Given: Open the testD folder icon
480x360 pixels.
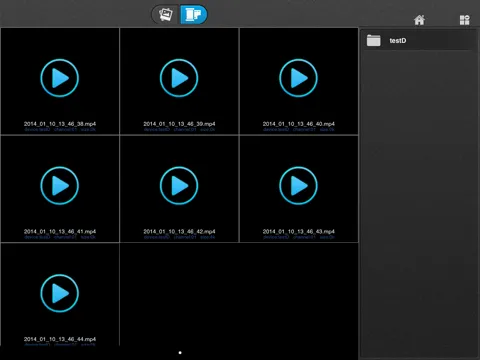Looking at the screenshot, I should pos(373,41).
